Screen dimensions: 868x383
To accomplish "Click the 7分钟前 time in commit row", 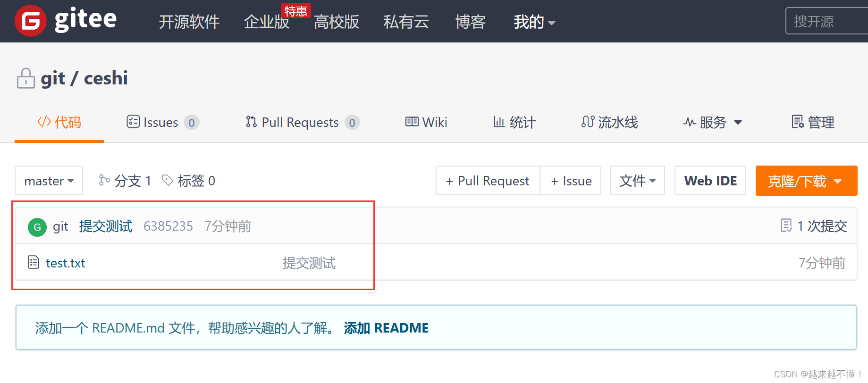I will 228,226.
